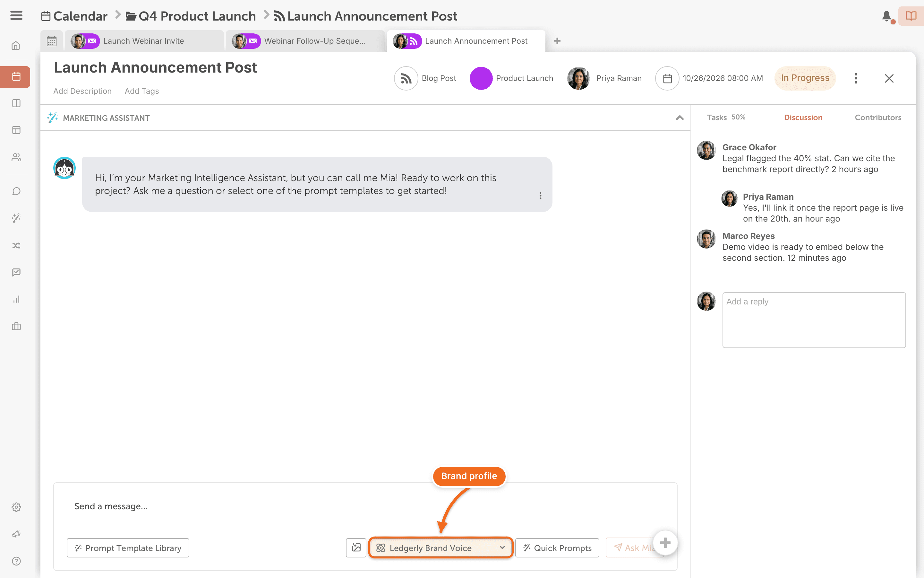Open the hamburger main menu

point(16,16)
